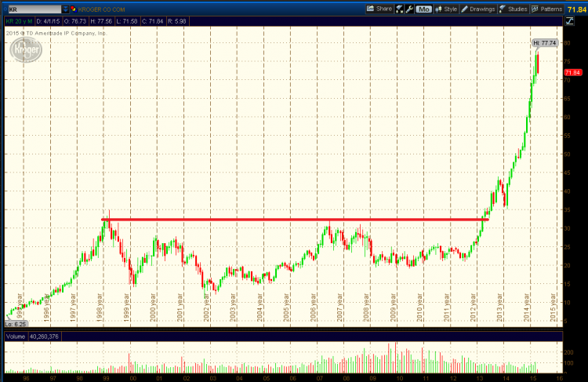This screenshot has height=382, width=588.
Task: Open the Style menu
Action: tap(446, 9)
